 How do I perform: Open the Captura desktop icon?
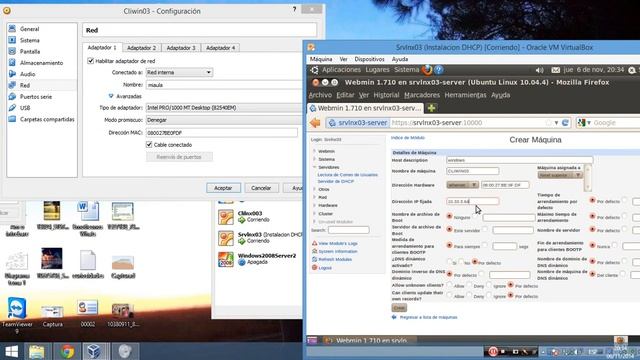click(52, 315)
